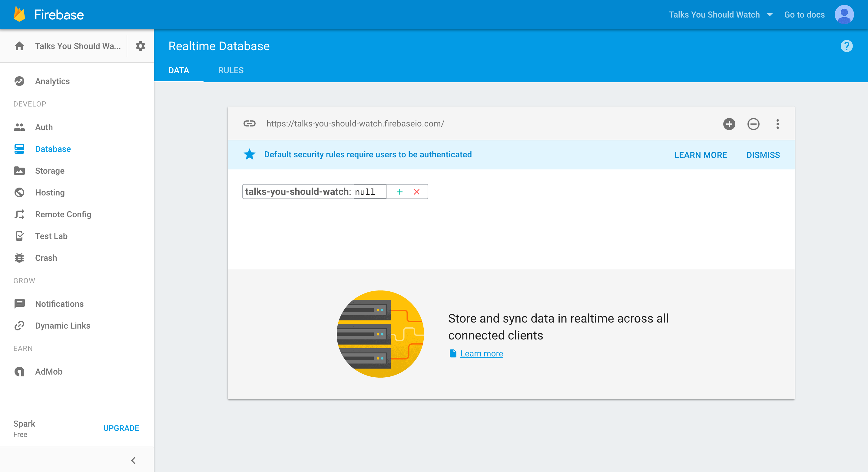Open the Storage section
Image resolution: width=868 pixels, height=472 pixels.
[x=50, y=171]
